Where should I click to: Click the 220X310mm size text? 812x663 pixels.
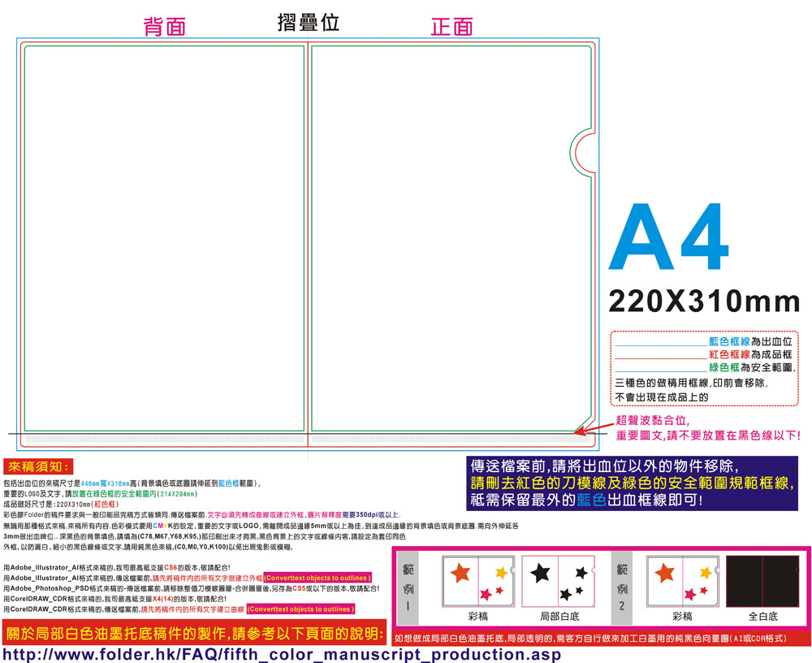704,301
